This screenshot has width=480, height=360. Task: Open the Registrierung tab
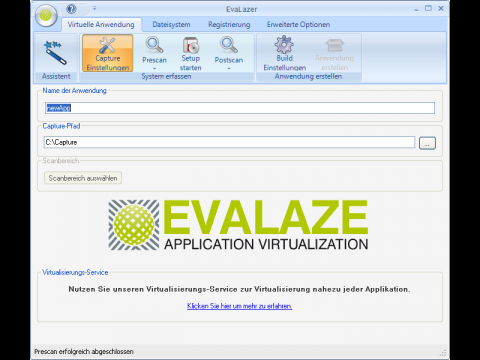coord(229,24)
